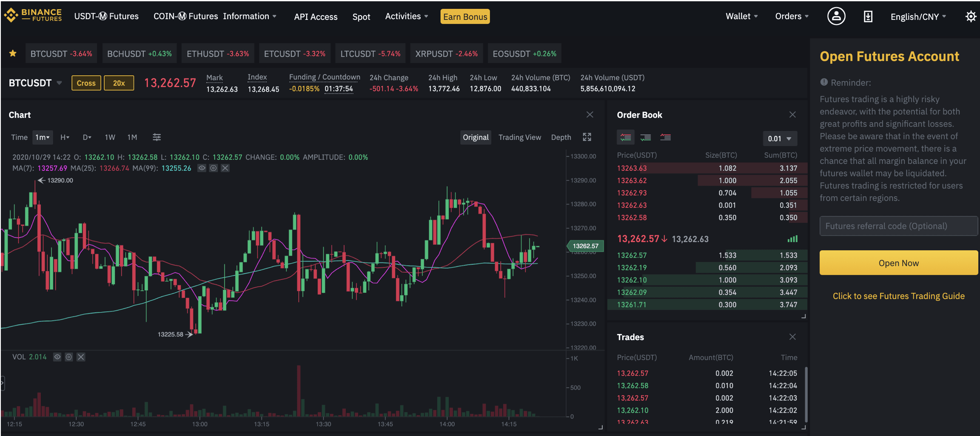The image size is (980, 436).
Task: Open the user profile account icon
Action: (x=836, y=17)
